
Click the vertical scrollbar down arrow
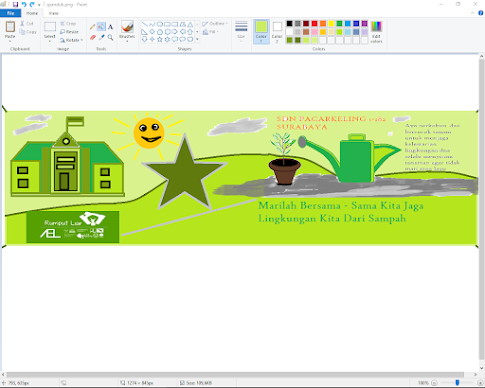(x=482, y=368)
